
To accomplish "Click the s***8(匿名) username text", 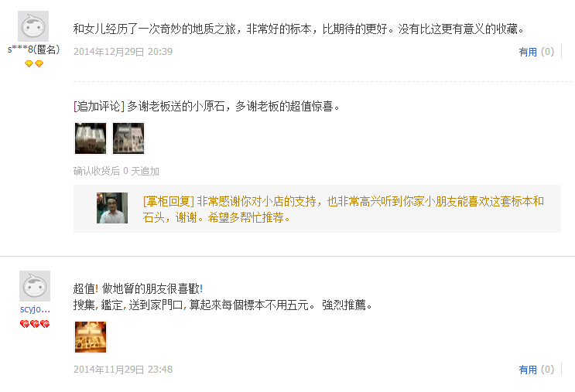I will 34,49.
